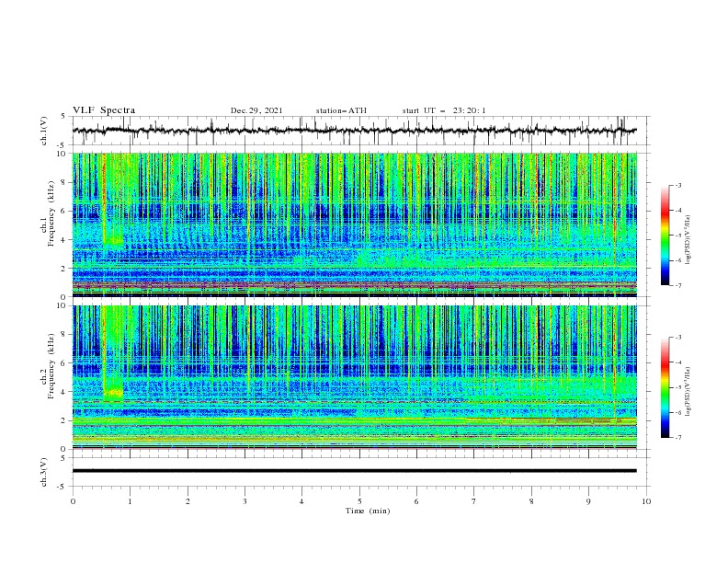Click the ch.3 flat voltage trace
This screenshot has height=563, width=728.
tap(354, 471)
